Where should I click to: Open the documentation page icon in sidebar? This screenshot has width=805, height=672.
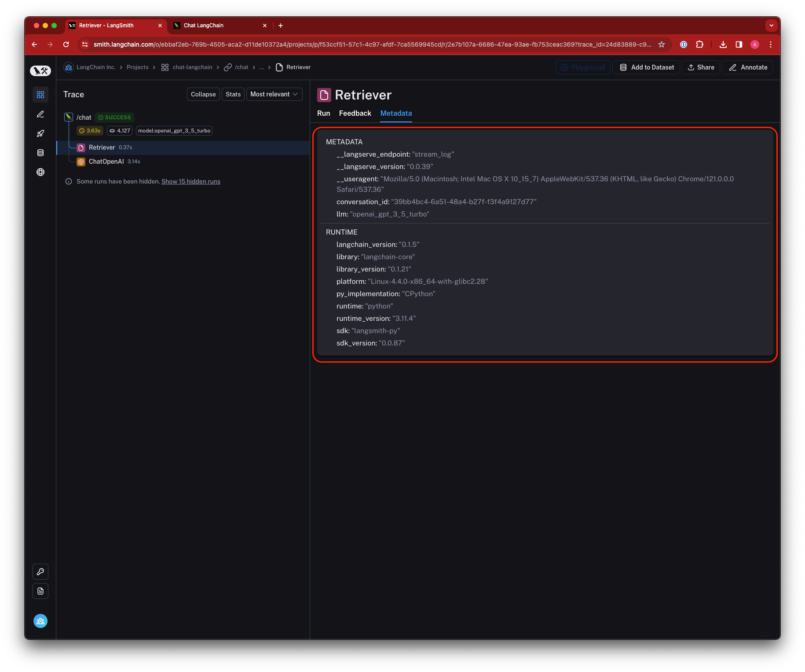(40, 591)
